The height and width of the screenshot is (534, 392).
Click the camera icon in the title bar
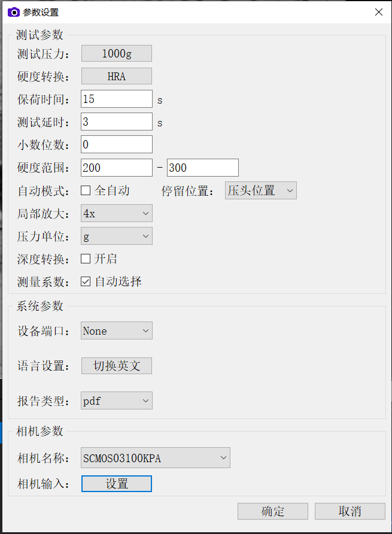[13, 12]
